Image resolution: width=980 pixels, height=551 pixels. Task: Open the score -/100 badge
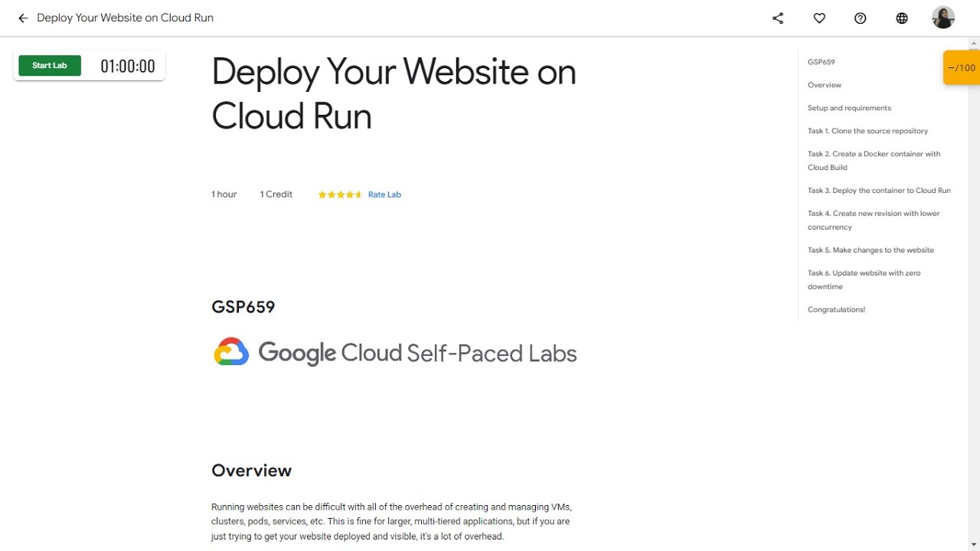[962, 67]
